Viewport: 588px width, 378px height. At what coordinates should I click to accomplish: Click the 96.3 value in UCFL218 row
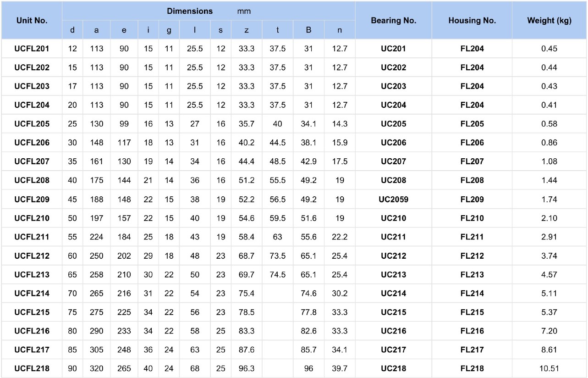[247, 368]
